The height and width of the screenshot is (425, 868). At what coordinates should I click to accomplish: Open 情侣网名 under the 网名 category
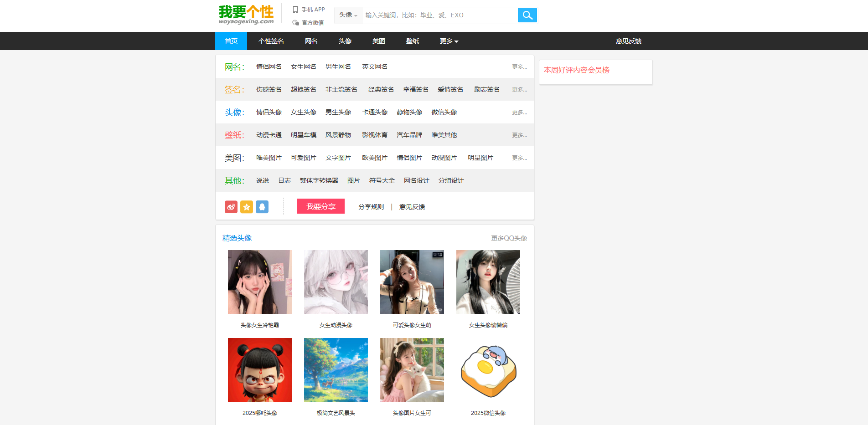(269, 67)
